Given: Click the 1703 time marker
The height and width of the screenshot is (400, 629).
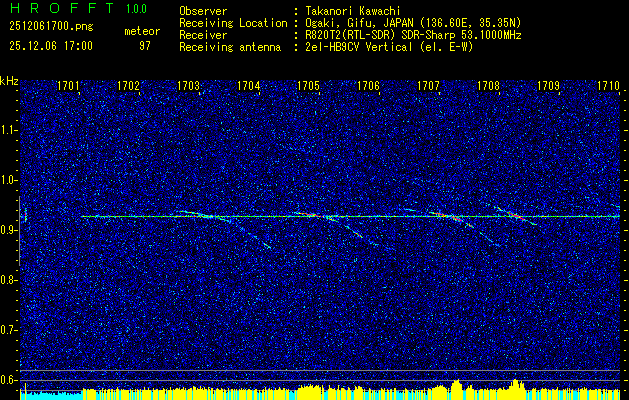Looking at the screenshot, I should [188, 86].
